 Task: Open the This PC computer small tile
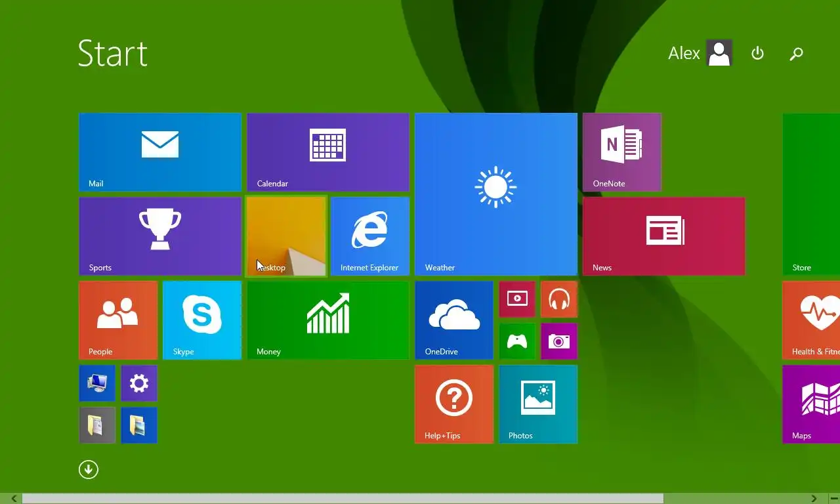pyautogui.click(x=97, y=383)
